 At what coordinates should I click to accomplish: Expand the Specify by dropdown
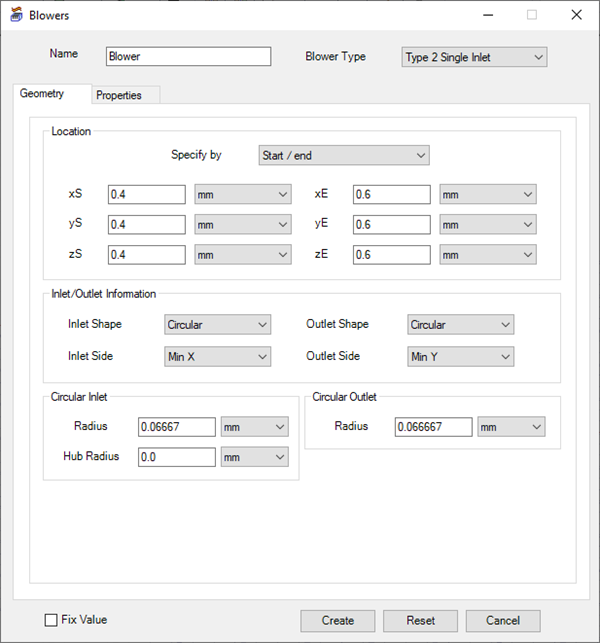(343, 155)
